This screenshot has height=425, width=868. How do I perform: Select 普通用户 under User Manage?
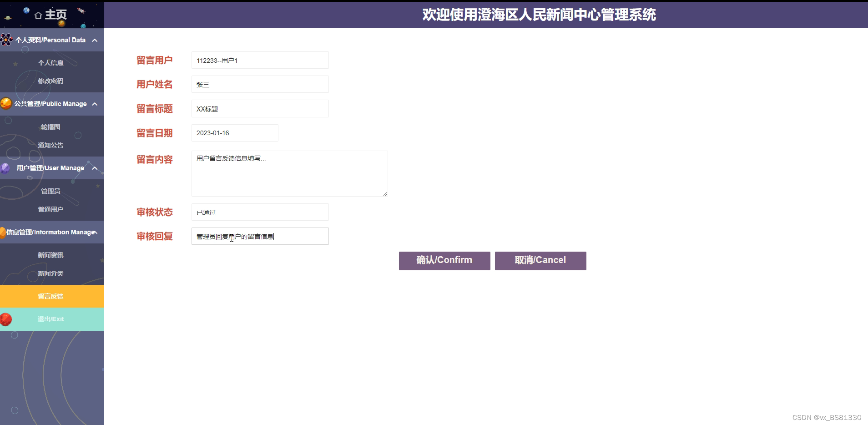(50, 209)
